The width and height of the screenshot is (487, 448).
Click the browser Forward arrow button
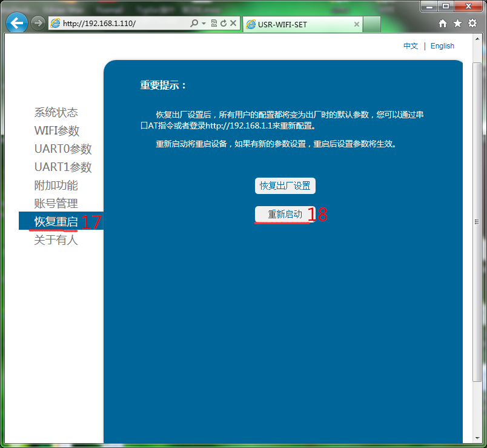(x=38, y=24)
